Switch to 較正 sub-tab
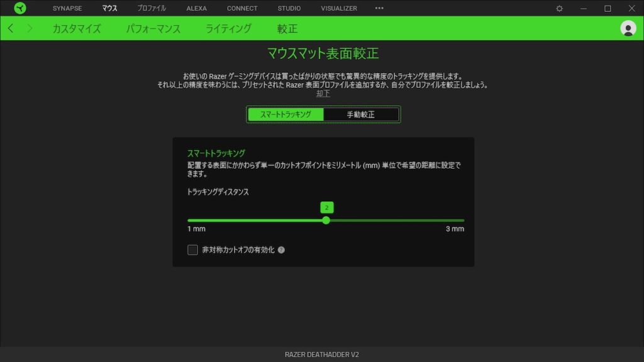Screen dimensions: 644x362 click(287, 29)
